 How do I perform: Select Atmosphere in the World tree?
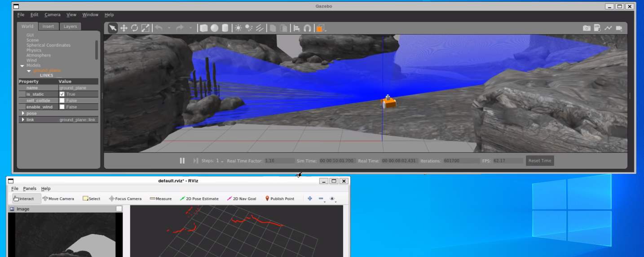(38, 55)
